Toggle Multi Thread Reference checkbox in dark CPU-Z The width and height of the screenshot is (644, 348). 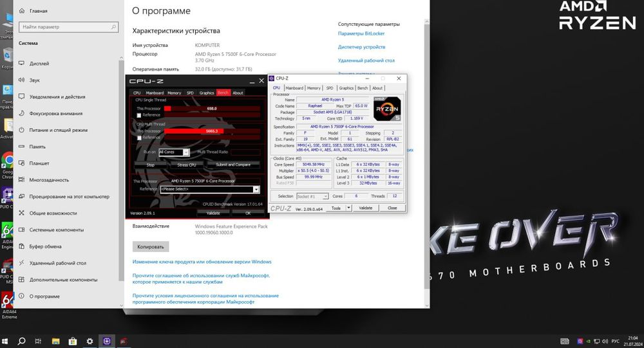pyautogui.click(x=139, y=138)
